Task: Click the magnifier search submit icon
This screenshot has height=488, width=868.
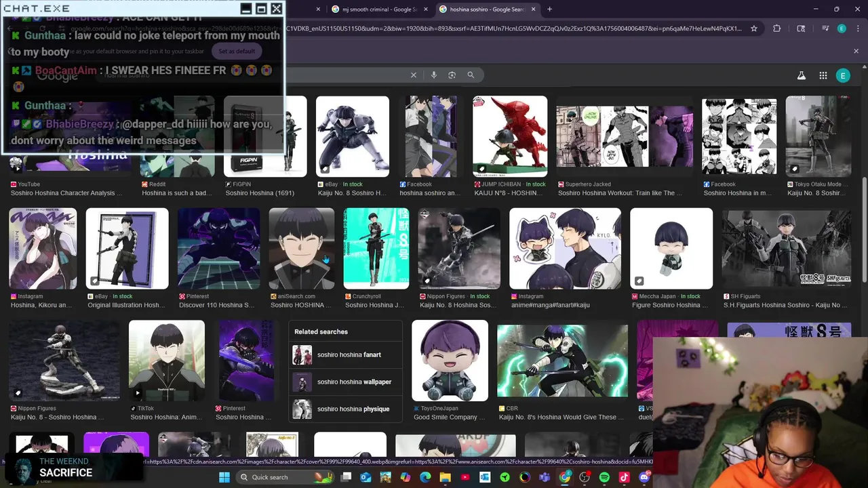Action: [x=471, y=75]
